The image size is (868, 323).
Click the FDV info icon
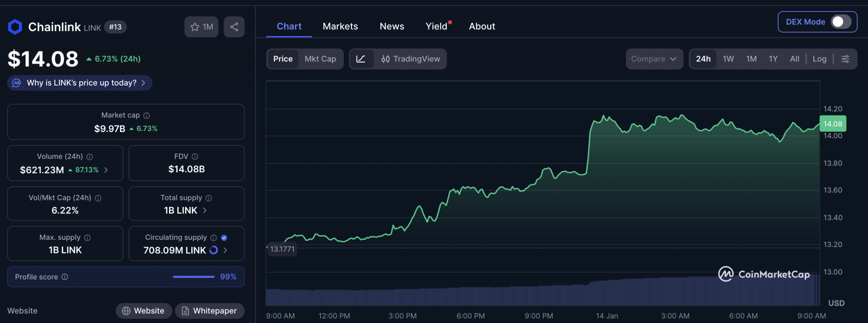(x=195, y=157)
